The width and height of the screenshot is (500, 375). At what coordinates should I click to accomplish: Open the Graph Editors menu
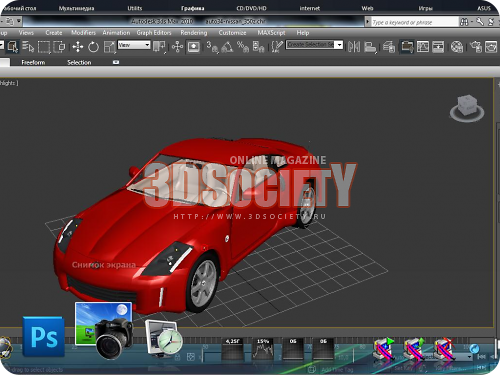coord(154,33)
